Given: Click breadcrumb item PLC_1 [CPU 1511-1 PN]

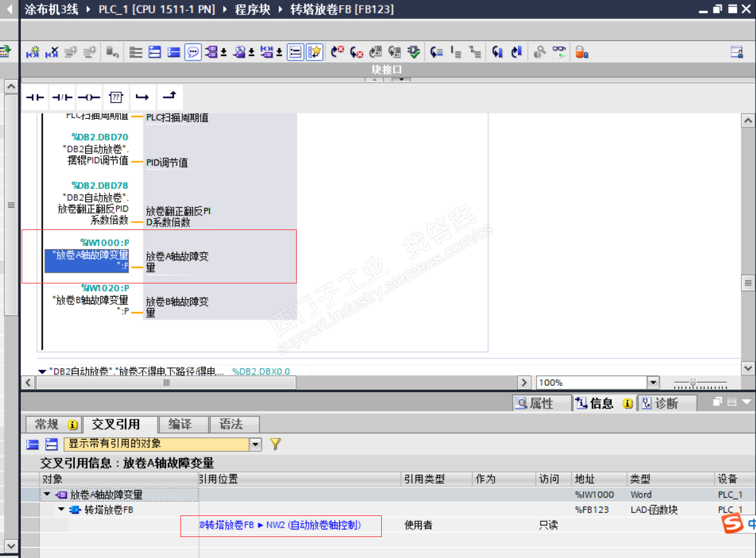Looking at the screenshot, I should [157, 9].
